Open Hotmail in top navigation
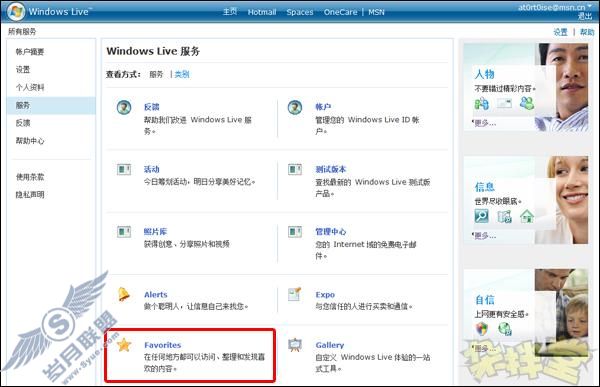This screenshot has height=387, width=600. click(x=262, y=12)
